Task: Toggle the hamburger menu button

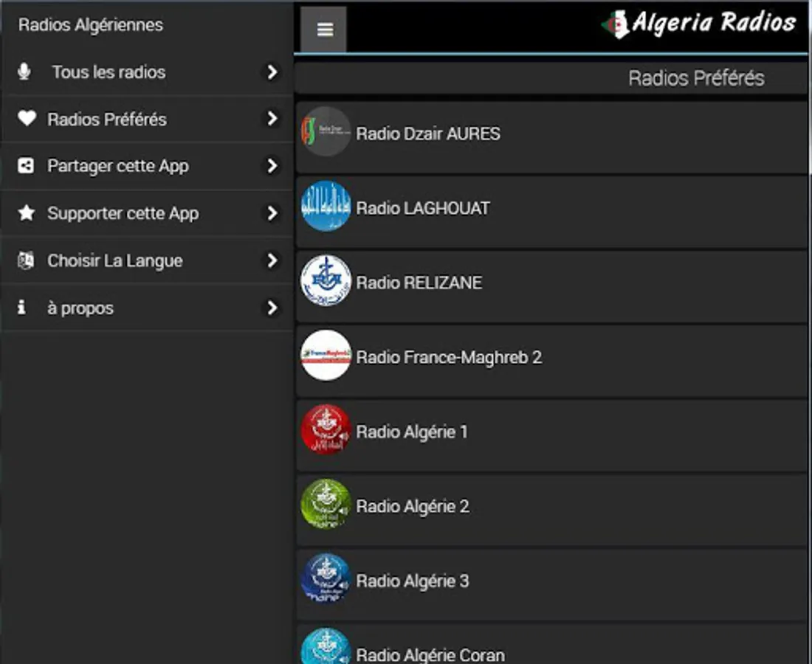Action: pos(323,30)
